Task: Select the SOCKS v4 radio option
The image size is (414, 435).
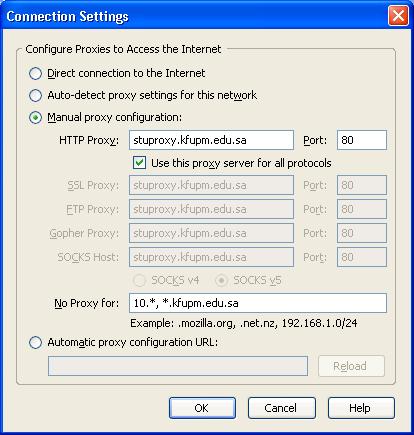Action: (139, 280)
